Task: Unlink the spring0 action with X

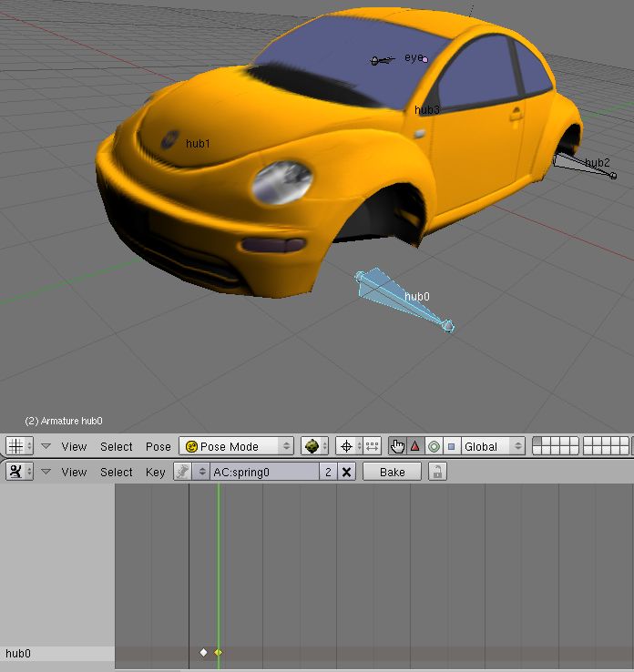Action: point(346,472)
